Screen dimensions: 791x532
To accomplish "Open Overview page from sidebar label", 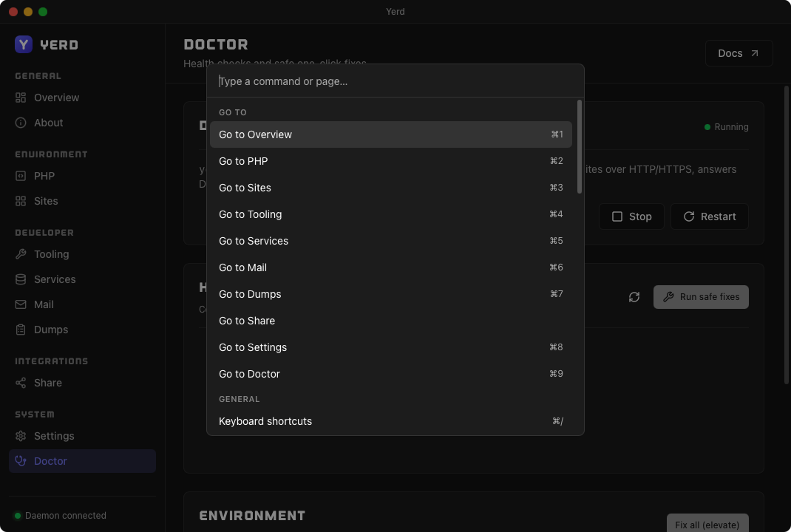I will click(56, 98).
